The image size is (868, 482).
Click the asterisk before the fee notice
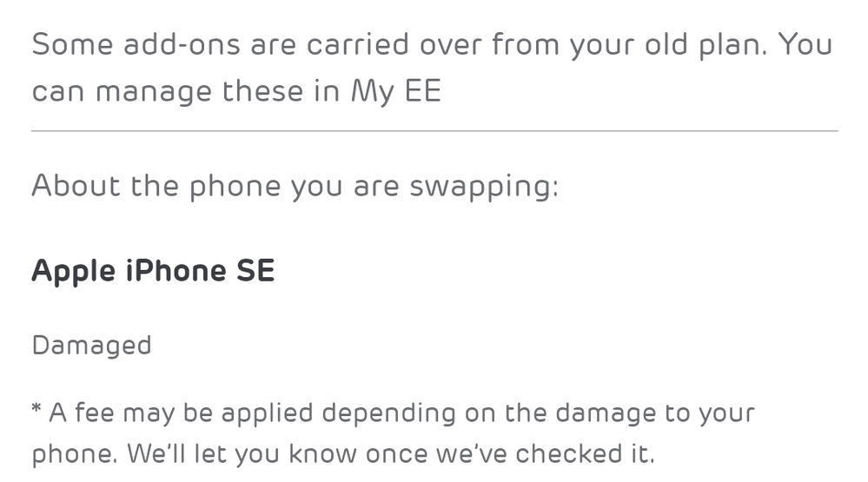tap(36, 410)
